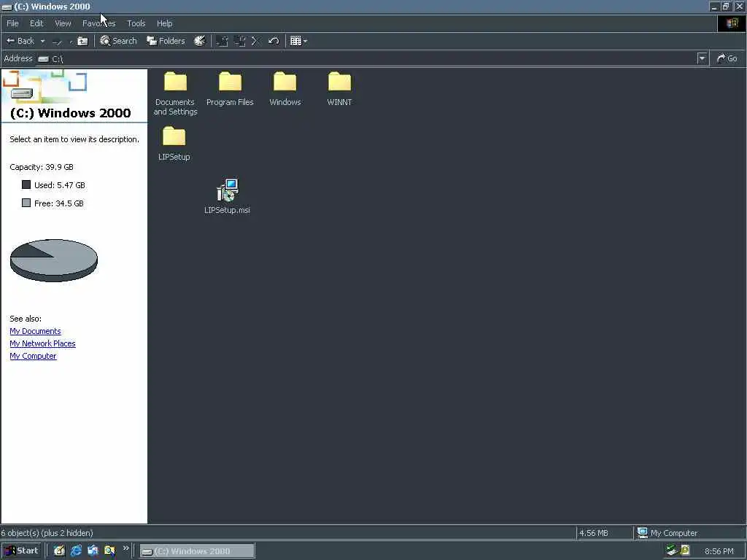
Task: Click the 8:56 PM clock
Action: [719, 551]
